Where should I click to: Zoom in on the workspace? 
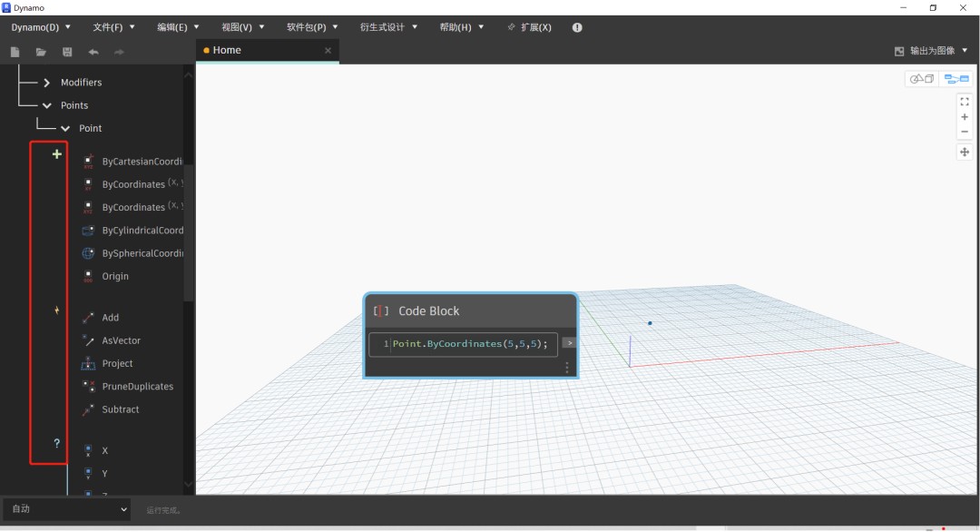965,117
